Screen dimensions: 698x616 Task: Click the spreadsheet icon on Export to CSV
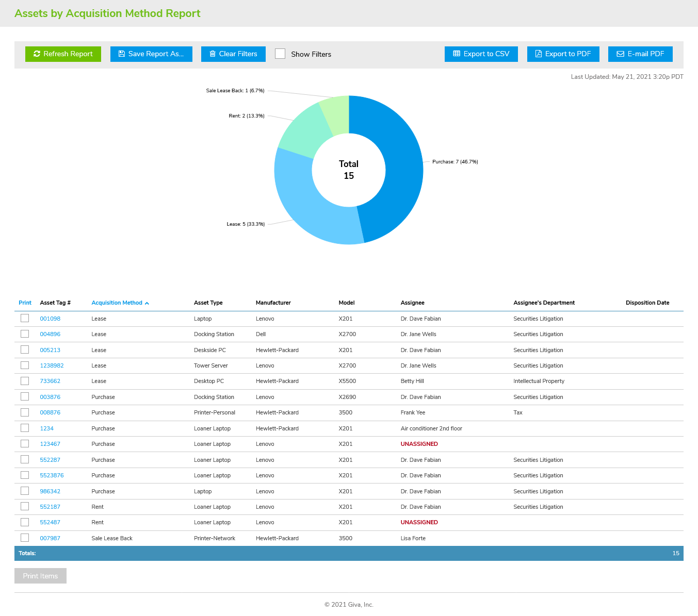click(x=456, y=54)
